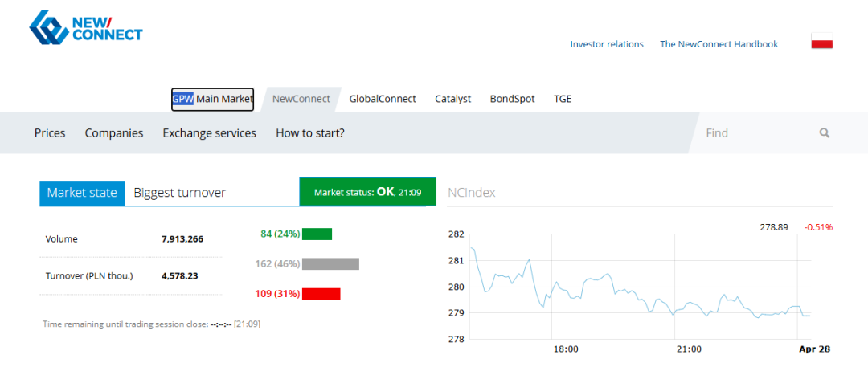
Task: Open How to start? menu
Action: 310,132
